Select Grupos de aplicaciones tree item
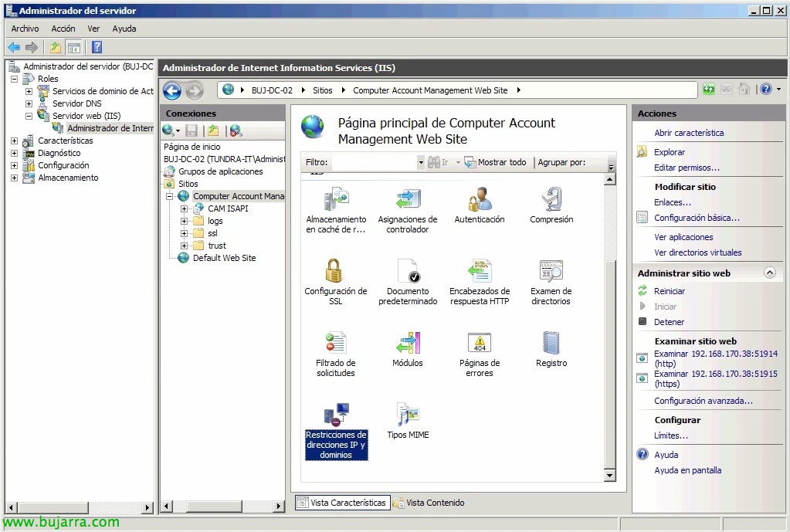The height and width of the screenshot is (532, 790). [220, 171]
